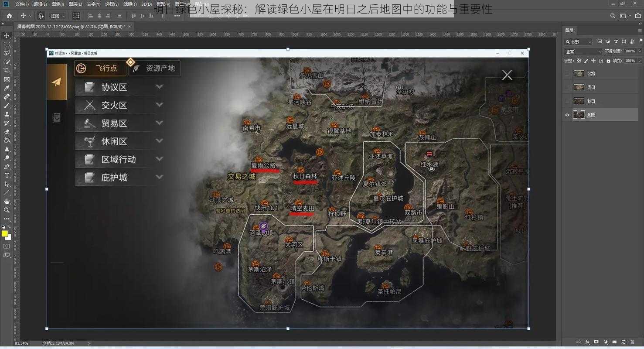Select the Lasso tool
Viewport: 644px width, 349px height.
(7, 53)
